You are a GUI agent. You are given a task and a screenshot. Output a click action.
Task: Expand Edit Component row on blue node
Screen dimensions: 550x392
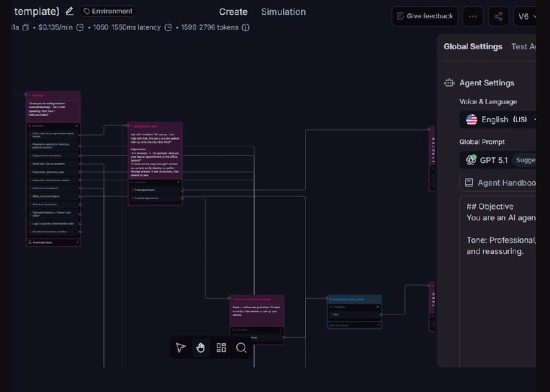pos(354,325)
